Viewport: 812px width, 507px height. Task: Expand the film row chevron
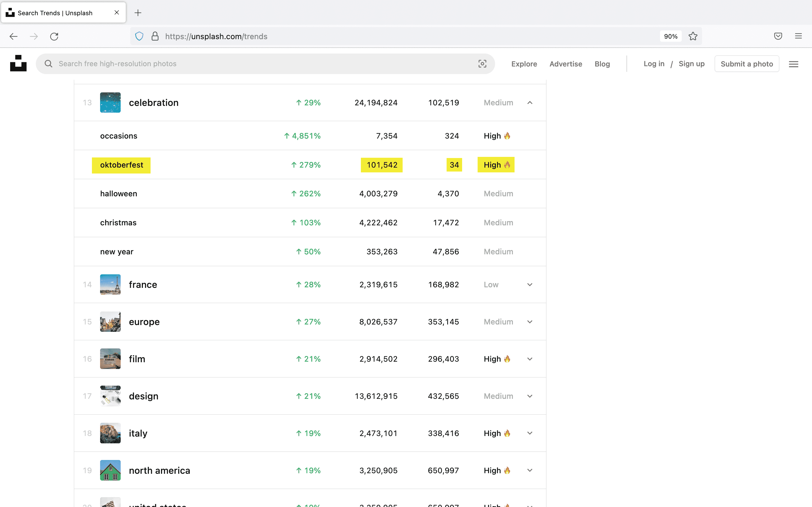[530, 359]
